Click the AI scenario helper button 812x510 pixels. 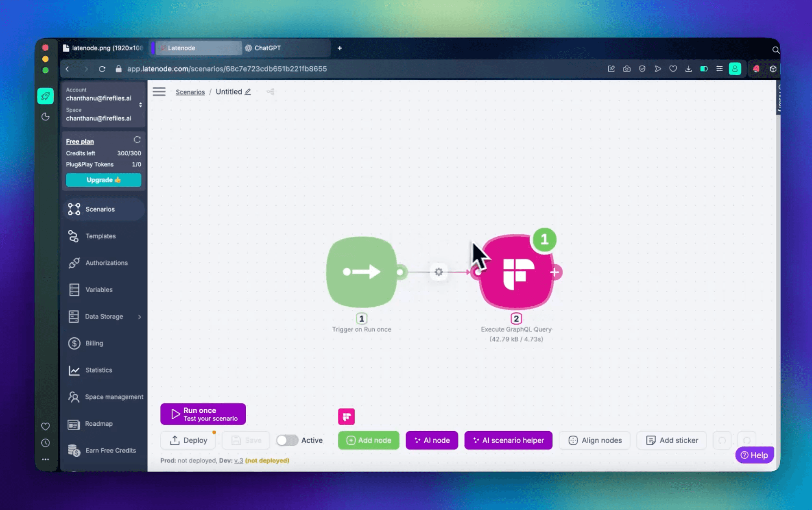click(508, 440)
